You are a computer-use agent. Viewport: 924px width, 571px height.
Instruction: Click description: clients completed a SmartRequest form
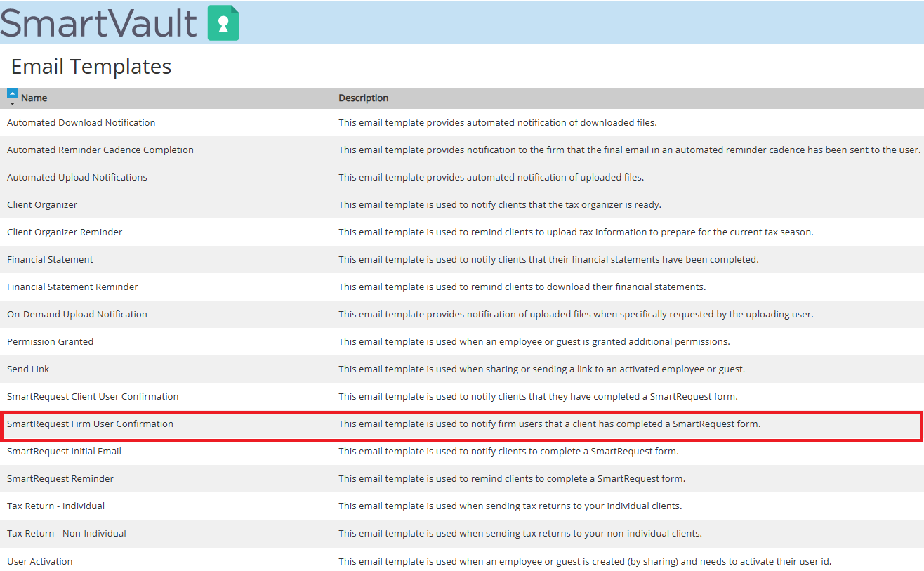point(538,396)
